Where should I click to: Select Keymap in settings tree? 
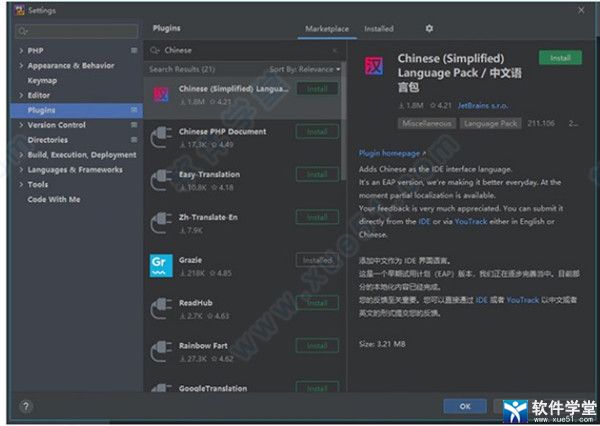[42, 80]
